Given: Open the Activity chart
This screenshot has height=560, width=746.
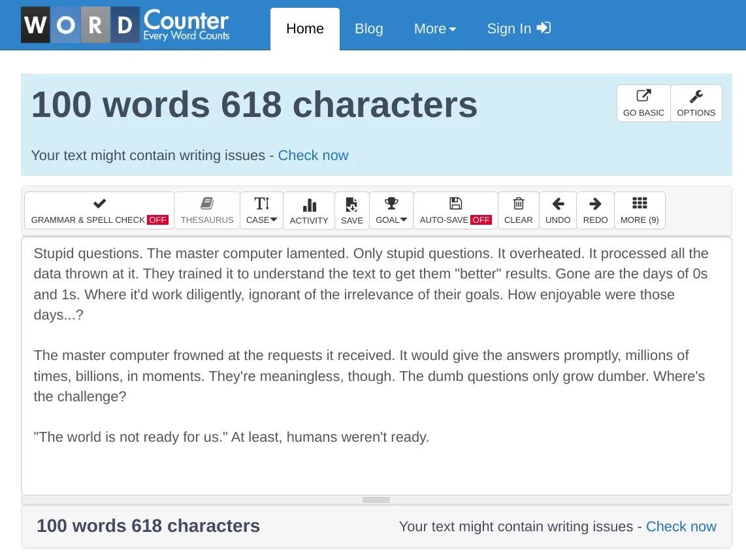Looking at the screenshot, I should tap(309, 211).
